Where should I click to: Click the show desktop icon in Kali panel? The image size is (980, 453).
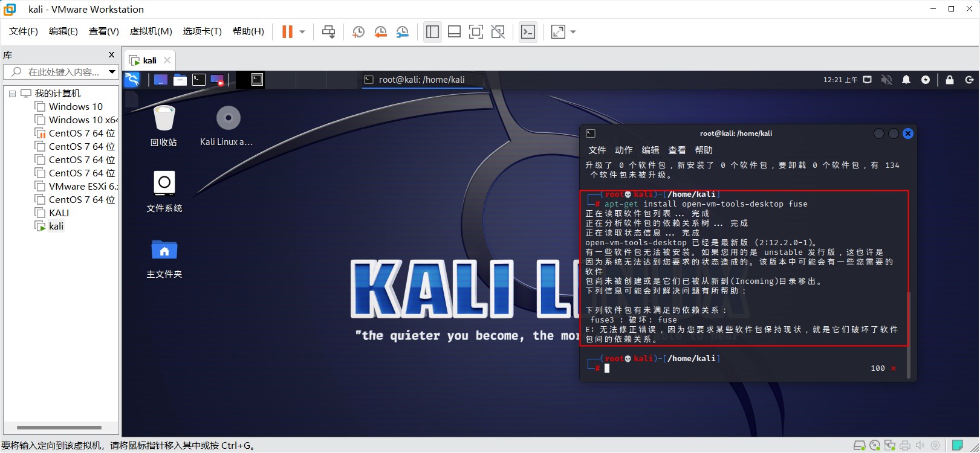click(x=160, y=79)
